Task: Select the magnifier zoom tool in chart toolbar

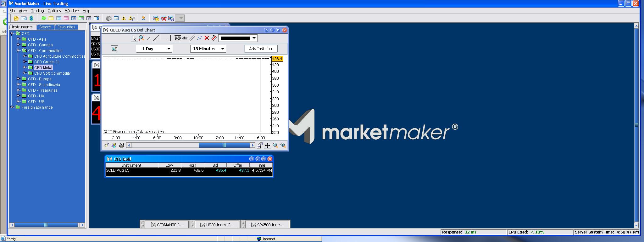Action: pyautogui.click(x=142, y=38)
